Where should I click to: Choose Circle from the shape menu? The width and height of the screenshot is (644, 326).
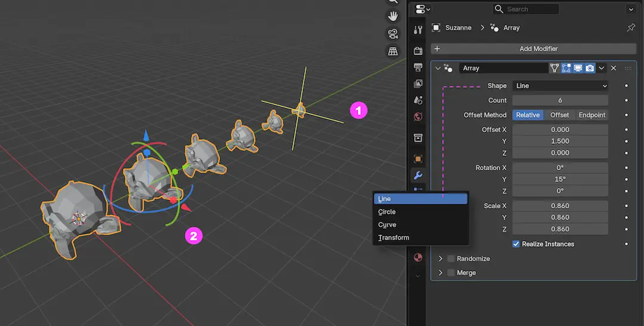387,212
